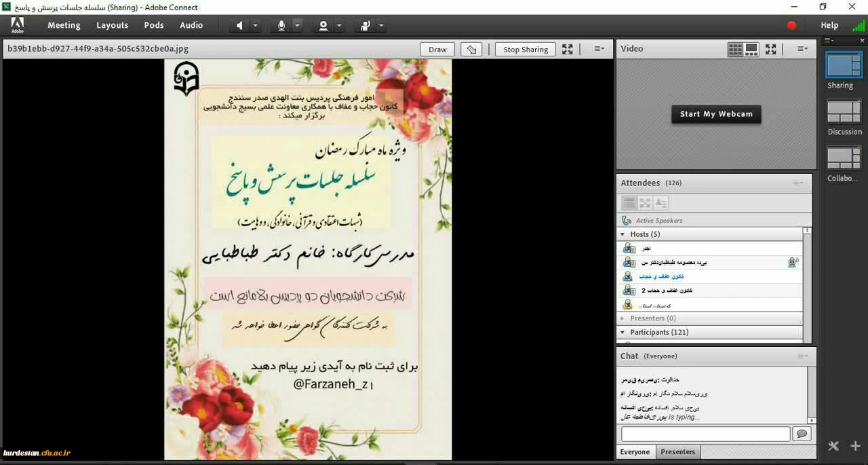
Task: Open the raise hand status dropdown arrow
Action: tap(381, 26)
